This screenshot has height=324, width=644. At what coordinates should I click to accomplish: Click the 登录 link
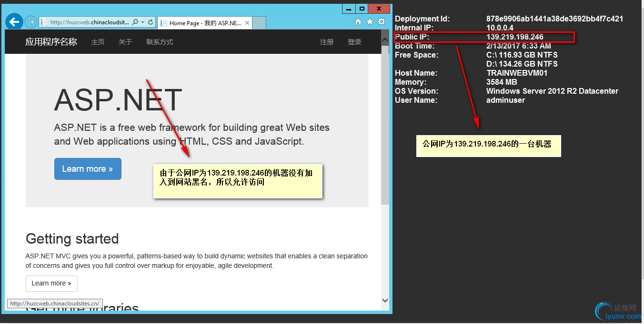pyautogui.click(x=354, y=42)
